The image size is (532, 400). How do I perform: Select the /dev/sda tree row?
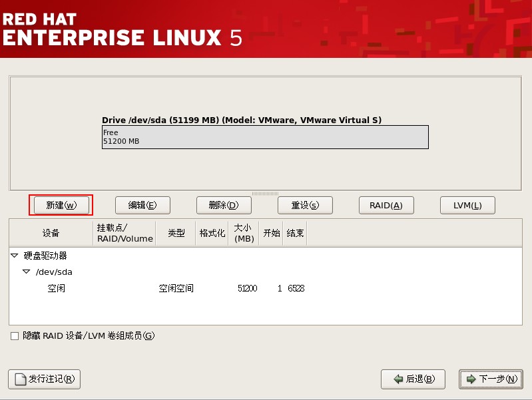point(265,272)
